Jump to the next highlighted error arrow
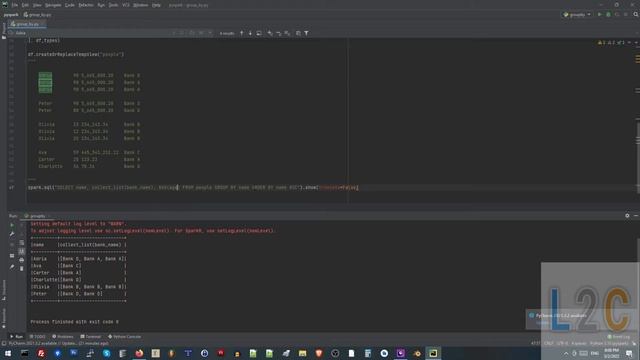Image resolution: width=640 pixels, height=360 pixels. pos(636,42)
